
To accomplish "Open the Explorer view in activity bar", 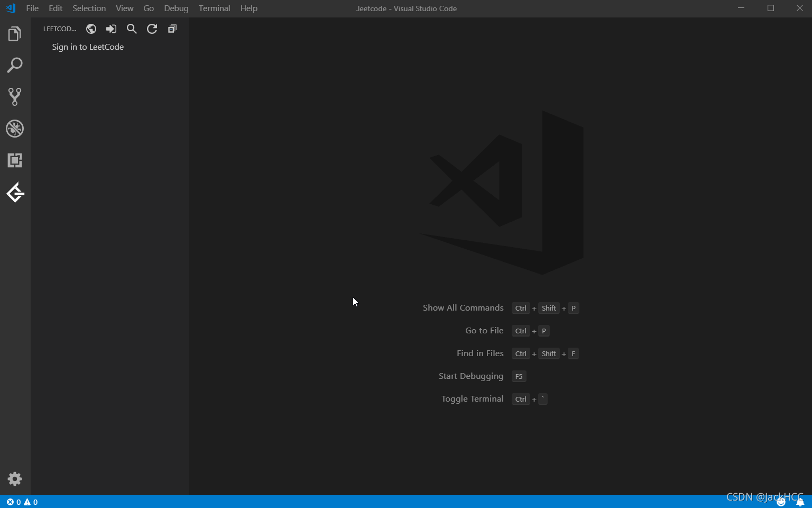I will (x=15, y=34).
